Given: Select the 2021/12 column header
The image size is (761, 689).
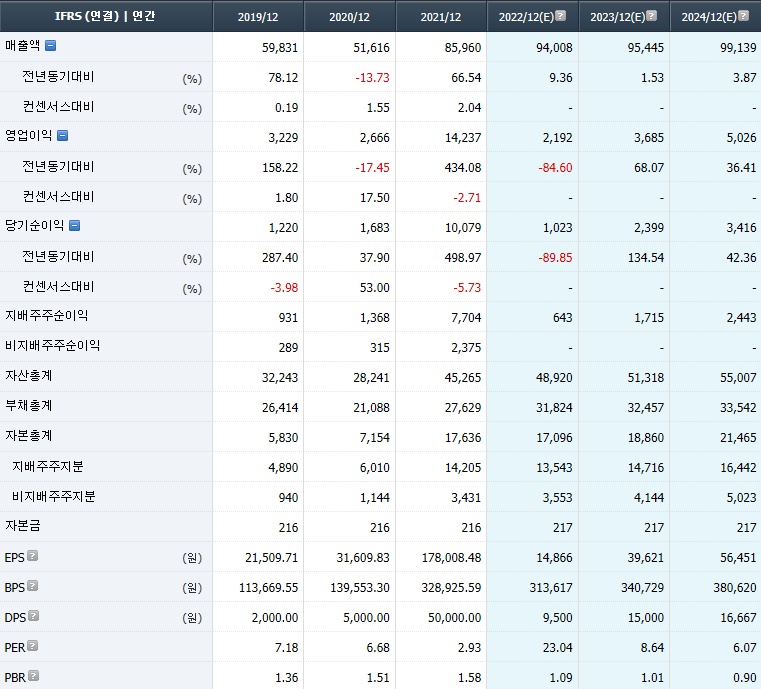Looking at the screenshot, I should tap(441, 17).
